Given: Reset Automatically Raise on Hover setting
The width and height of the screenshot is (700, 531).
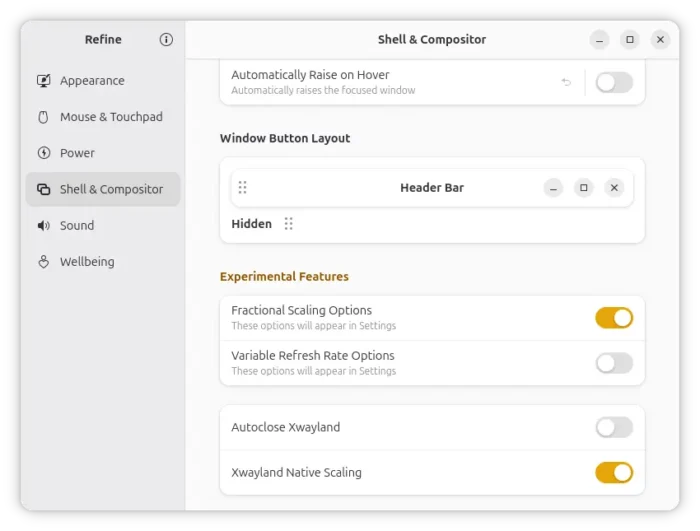Looking at the screenshot, I should pyautogui.click(x=566, y=82).
